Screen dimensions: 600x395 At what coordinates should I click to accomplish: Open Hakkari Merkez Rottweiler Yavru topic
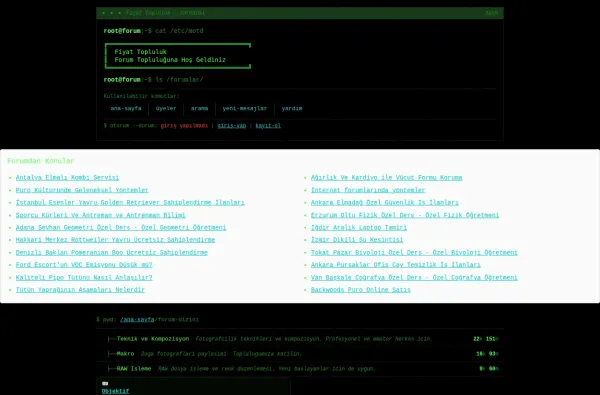[115, 240]
